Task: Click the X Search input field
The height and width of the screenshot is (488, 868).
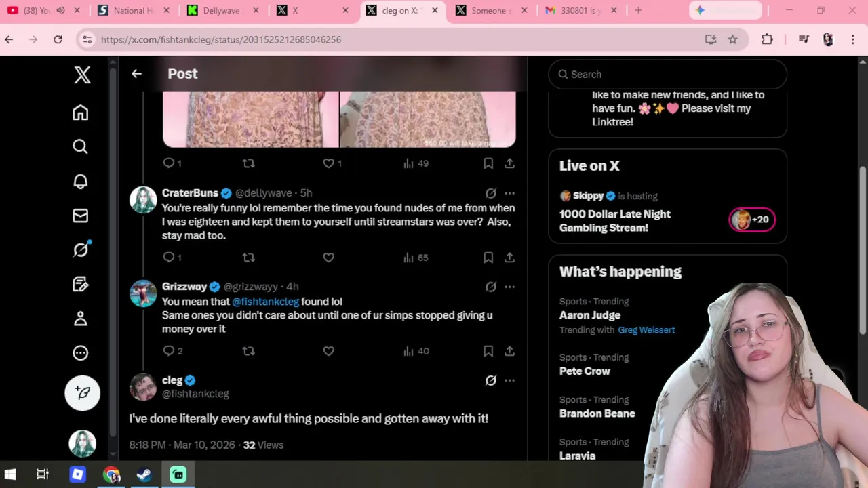Action: [667, 75]
